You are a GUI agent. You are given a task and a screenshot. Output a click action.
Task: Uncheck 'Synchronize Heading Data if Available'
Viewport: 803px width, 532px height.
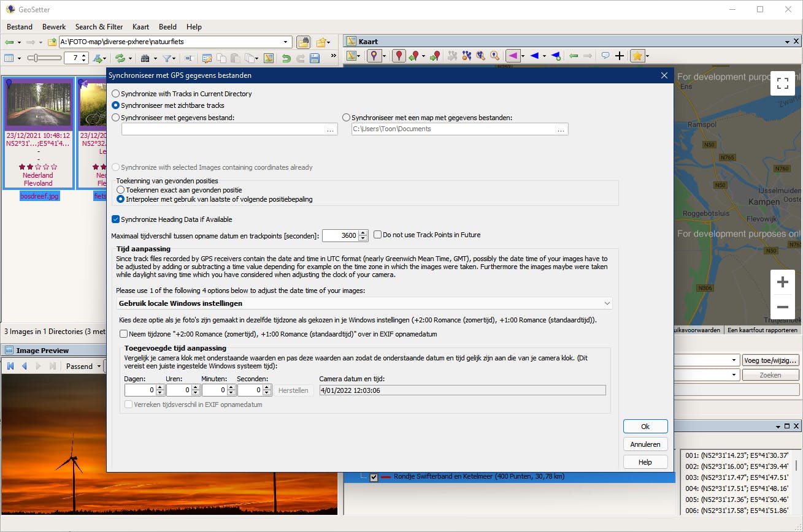pos(116,219)
